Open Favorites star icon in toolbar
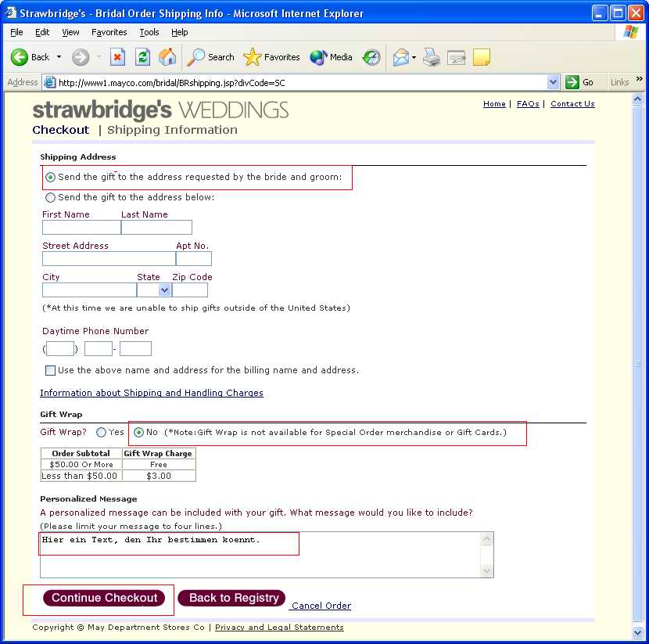This screenshot has width=649, height=644. coord(252,57)
